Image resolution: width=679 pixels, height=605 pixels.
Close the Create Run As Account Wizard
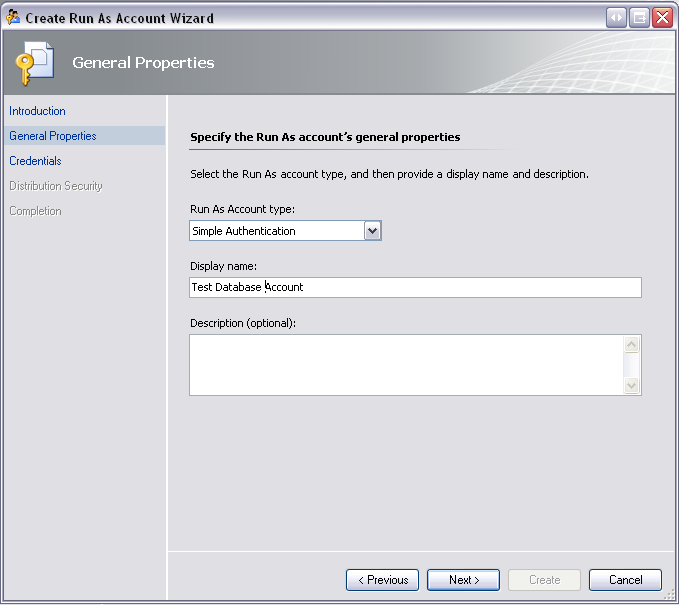[x=663, y=18]
